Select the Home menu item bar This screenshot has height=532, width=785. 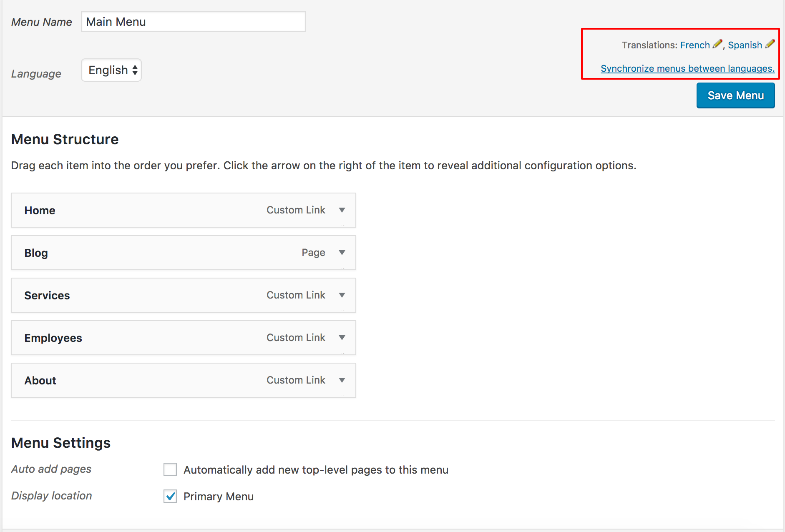coord(184,210)
